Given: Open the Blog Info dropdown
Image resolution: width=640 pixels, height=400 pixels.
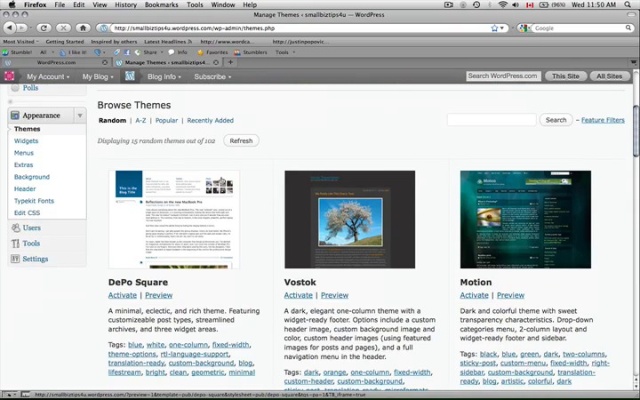Looking at the screenshot, I should [x=164, y=76].
